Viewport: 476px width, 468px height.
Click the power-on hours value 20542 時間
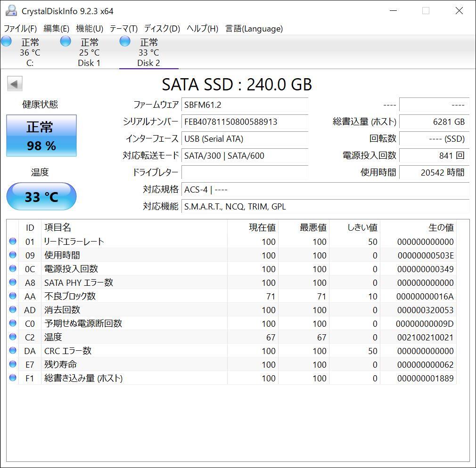[x=434, y=173]
